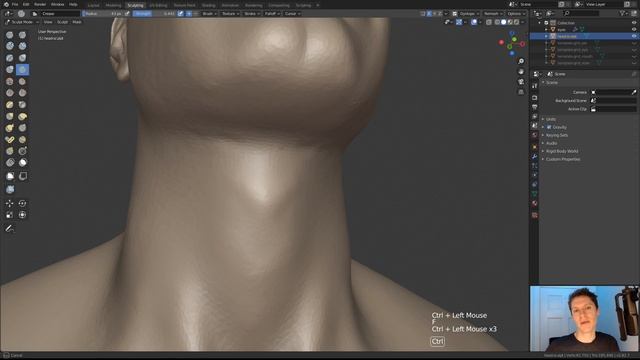Select the Smooth brush
The height and width of the screenshot is (360, 640).
coord(10,82)
